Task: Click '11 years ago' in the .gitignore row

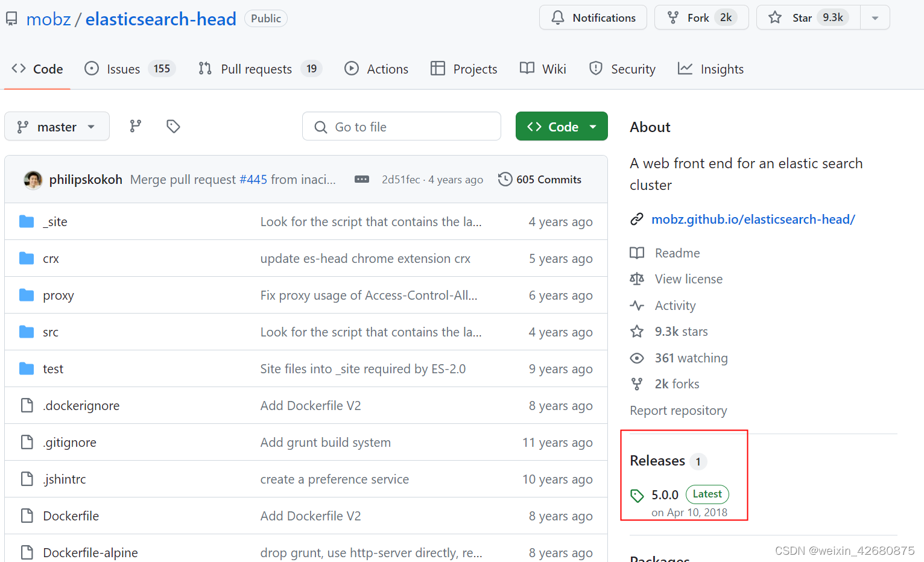Action: tap(557, 443)
